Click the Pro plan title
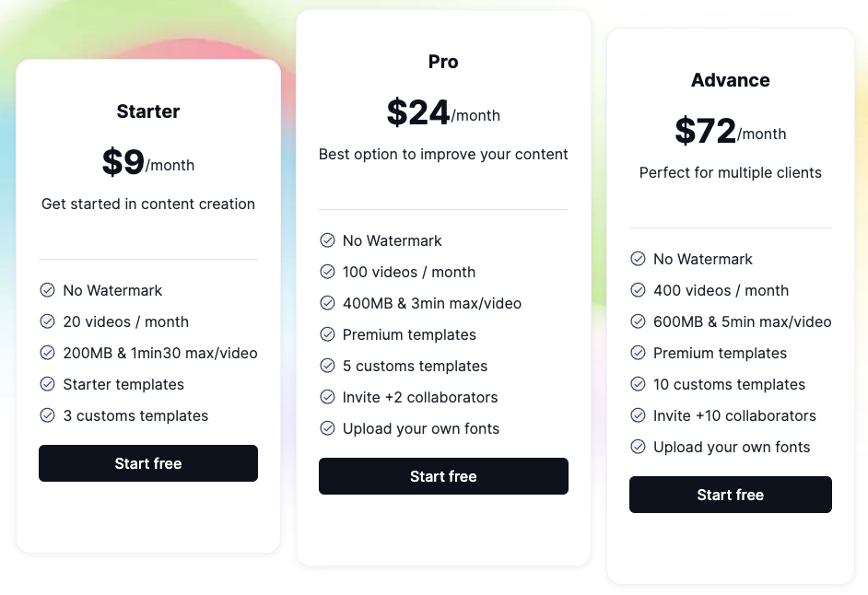 click(x=443, y=62)
